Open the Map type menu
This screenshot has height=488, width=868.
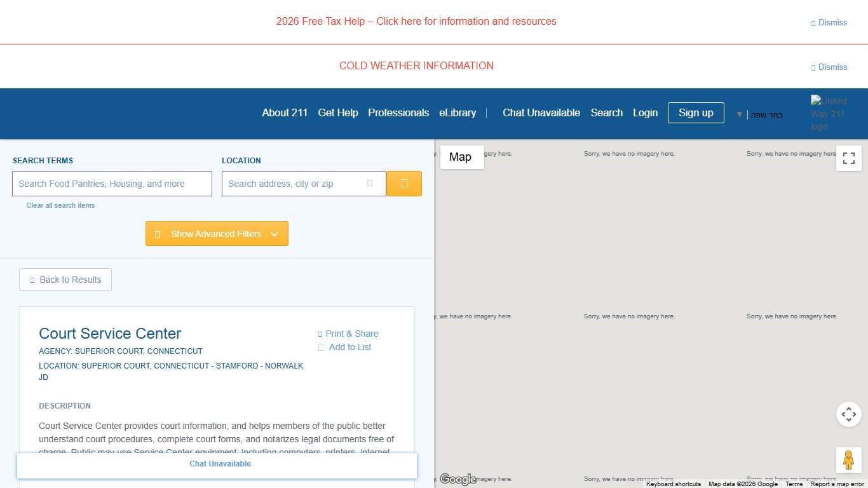461,157
